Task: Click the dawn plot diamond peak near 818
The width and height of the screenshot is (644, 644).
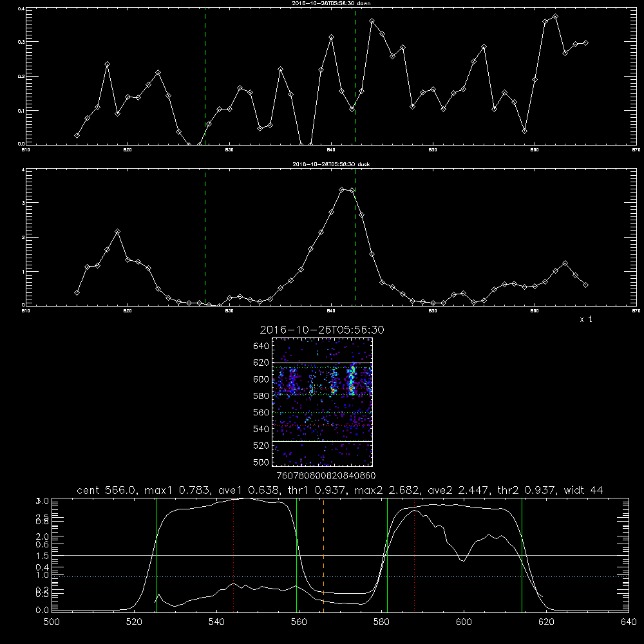Action: 107,64
